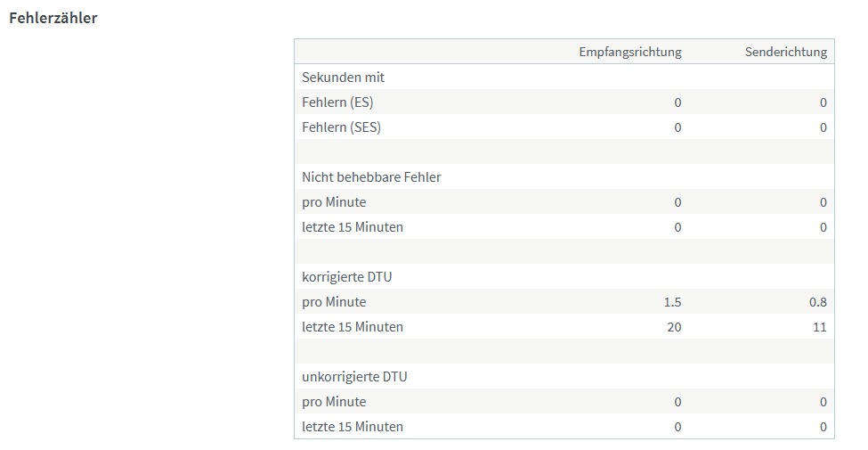Click the Fehlerzähler section heading
868x450 pixels.
(53, 18)
